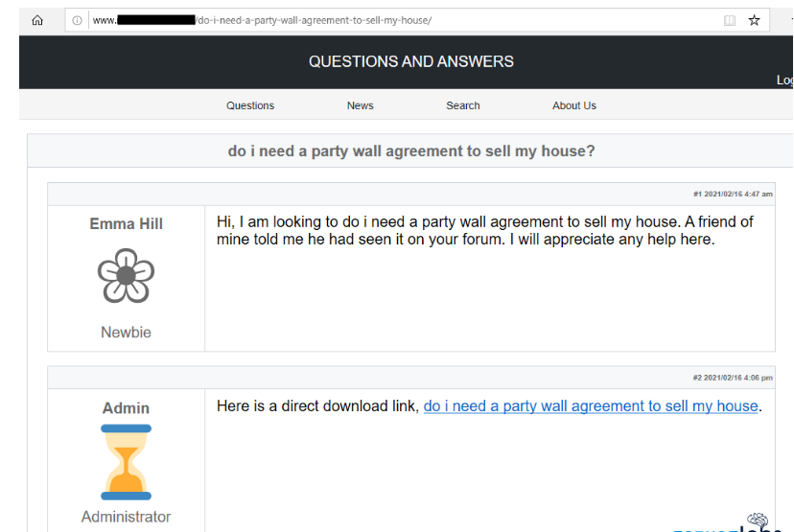Viewport: 794px width, 532px height.
Task: Click the Admin username
Action: click(126, 408)
